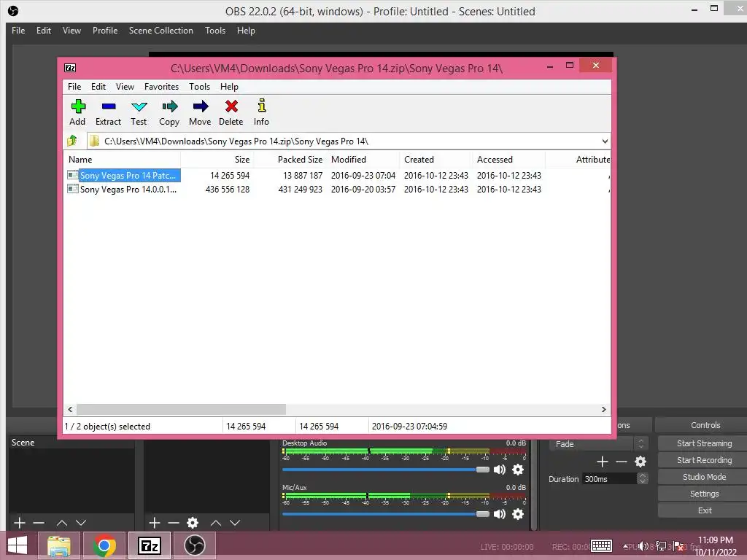Screen dimensions: 747x560
Task: Open OBS Settings button
Action: (704, 494)
